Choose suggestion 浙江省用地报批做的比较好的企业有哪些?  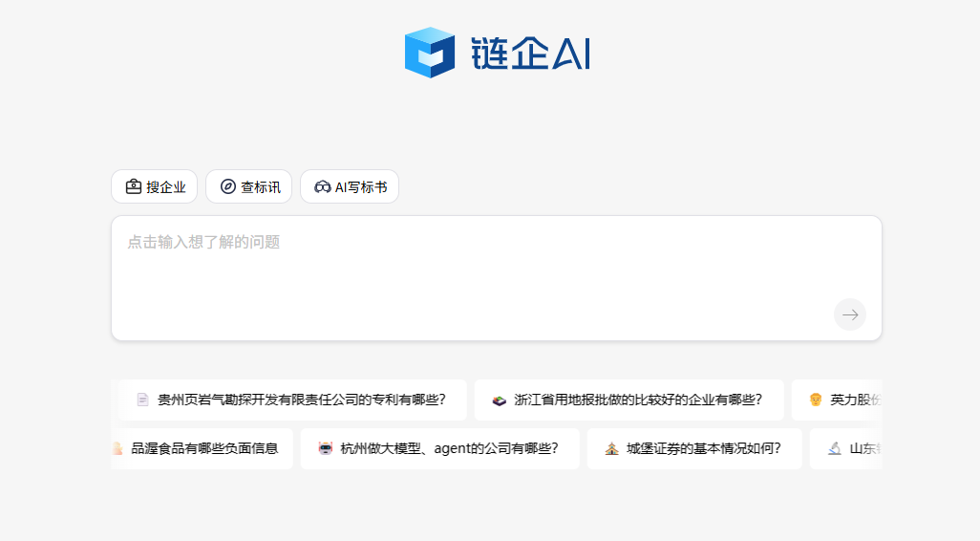pos(628,400)
